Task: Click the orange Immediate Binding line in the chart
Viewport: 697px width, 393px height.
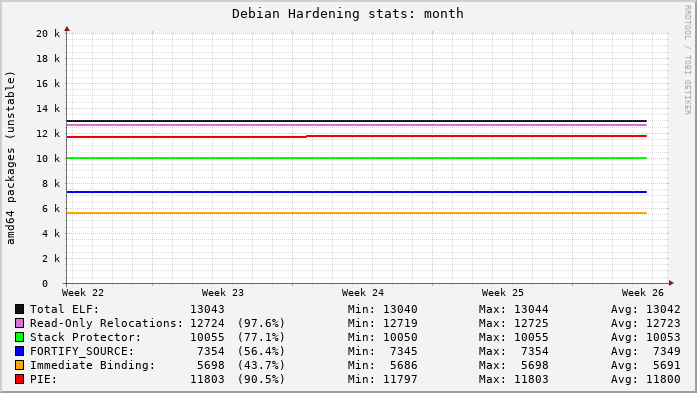Action: coord(357,213)
